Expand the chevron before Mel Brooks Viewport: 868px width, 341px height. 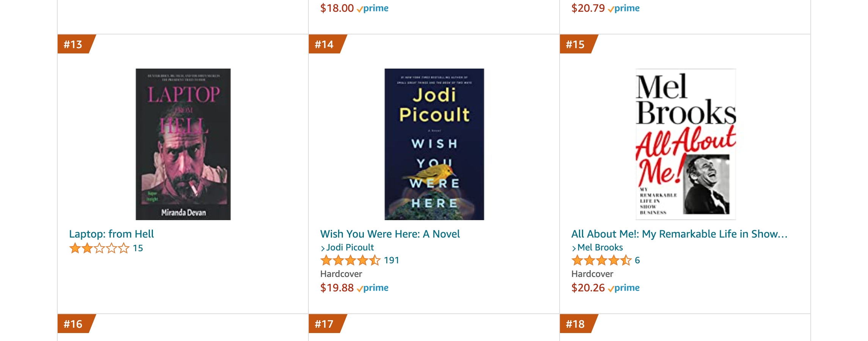574,247
